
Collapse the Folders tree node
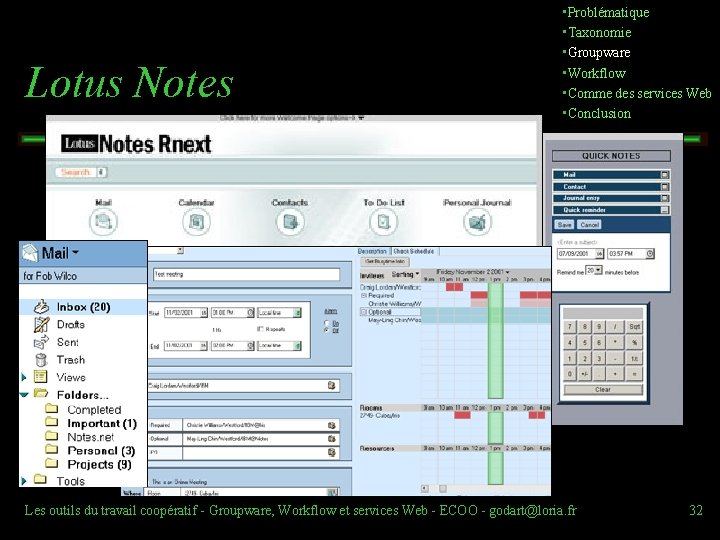(25, 394)
